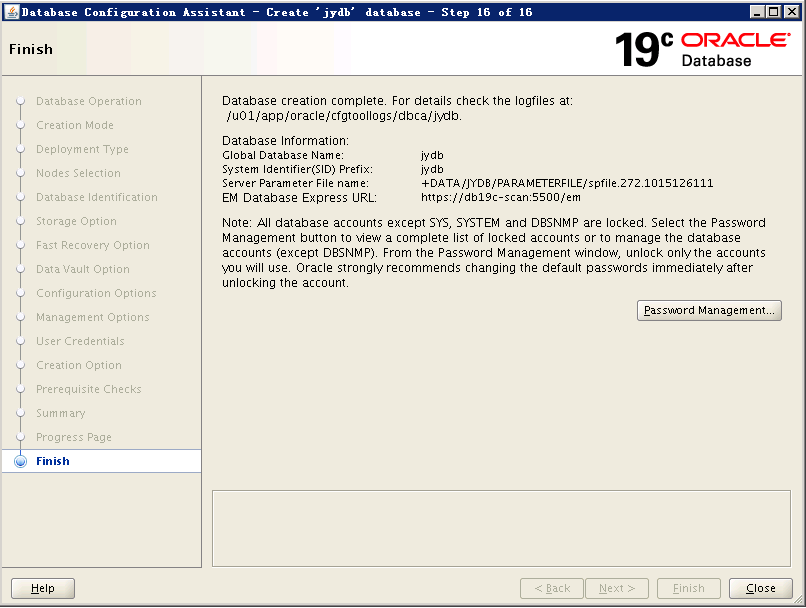
Task: Select the Management Options step
Action: click(x=93, y=317)
